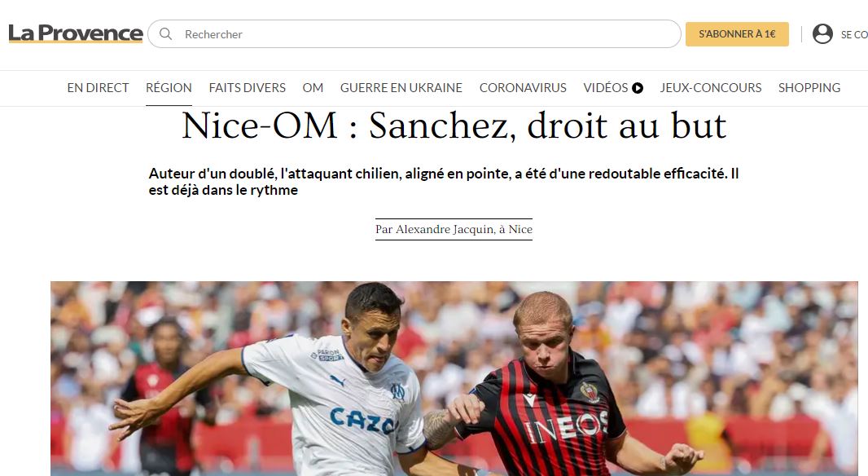Select the Région navigation tab

[169, 87]
